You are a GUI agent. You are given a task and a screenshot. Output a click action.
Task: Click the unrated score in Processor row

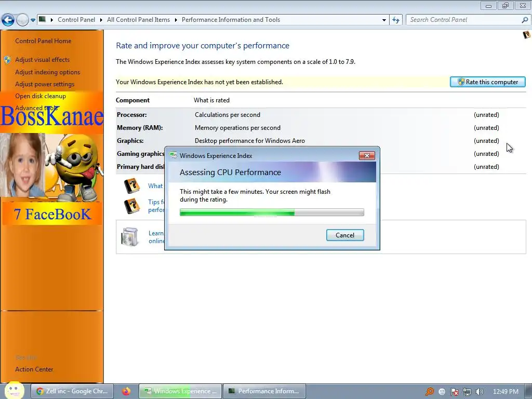coord(486,115)
